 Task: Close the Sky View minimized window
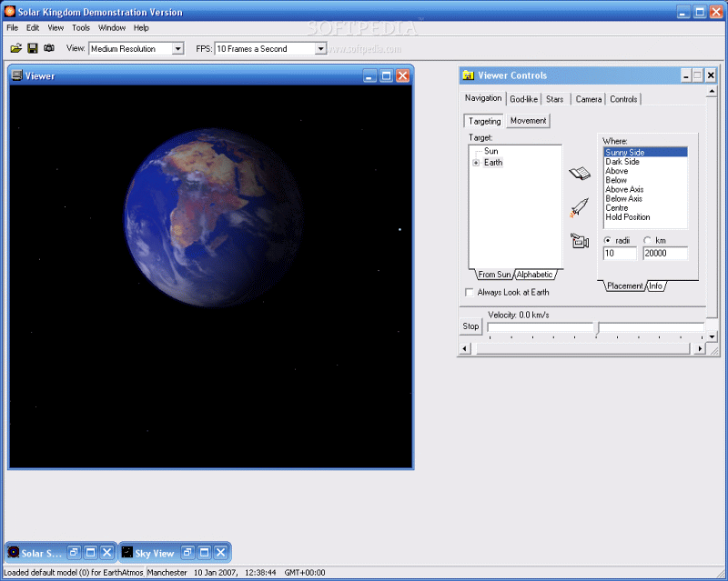point(221,552)
